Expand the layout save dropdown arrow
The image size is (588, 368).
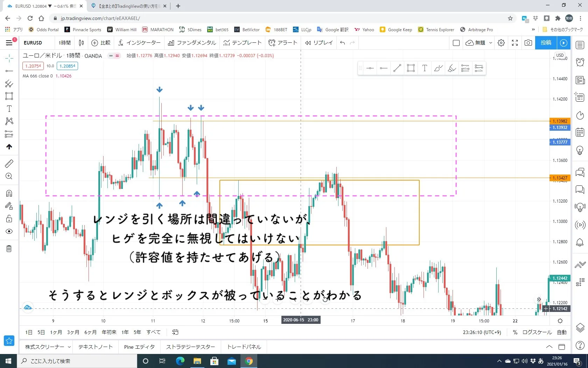tap(491, 43)
